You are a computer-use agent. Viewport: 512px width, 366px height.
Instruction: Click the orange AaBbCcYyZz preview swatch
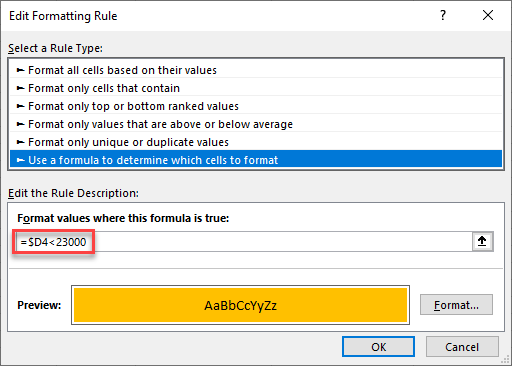[240, 305]
